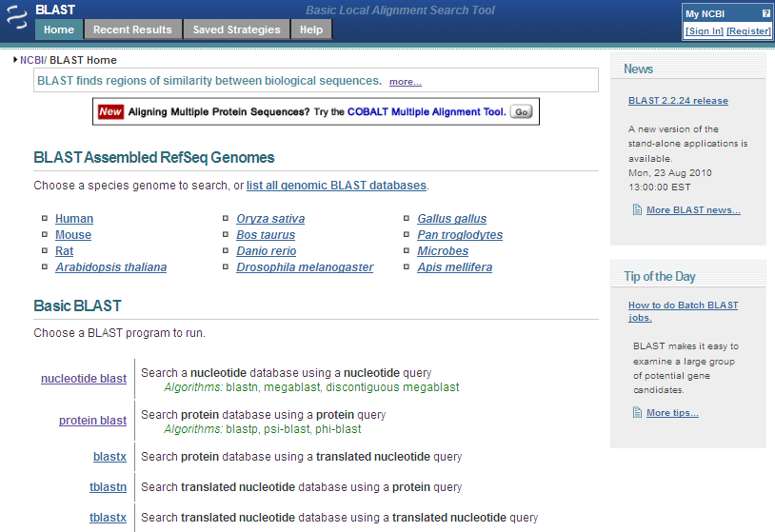
Task: Open Drosophila melanogaster genome
Action: tap(305, 267)
